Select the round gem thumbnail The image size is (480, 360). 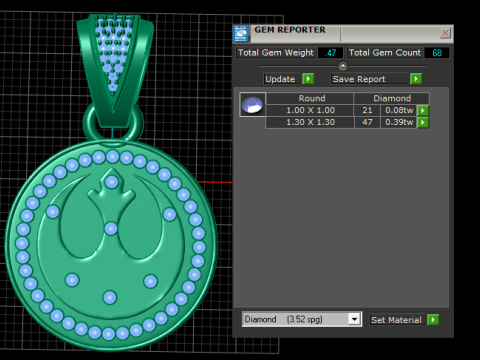tap(252, 104)
